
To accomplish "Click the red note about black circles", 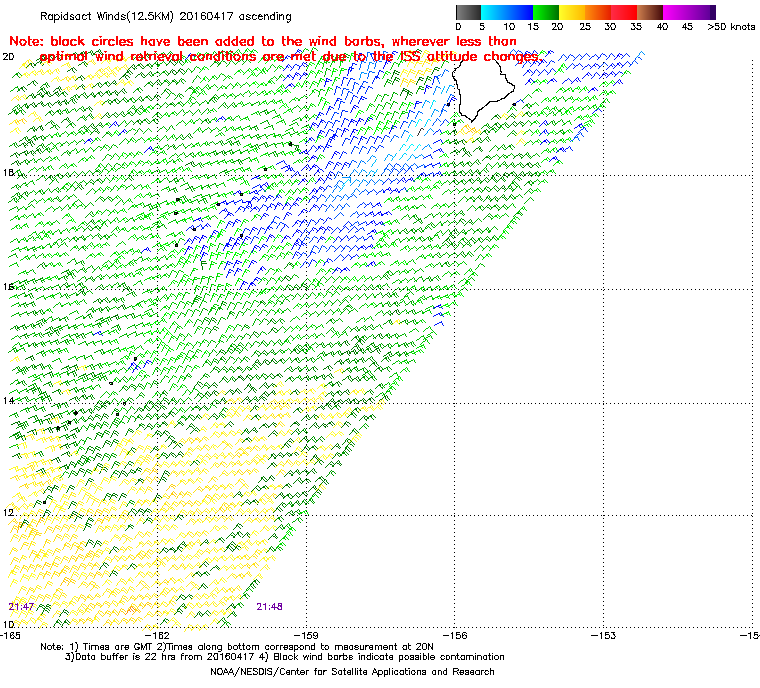I will coord(275,49).
